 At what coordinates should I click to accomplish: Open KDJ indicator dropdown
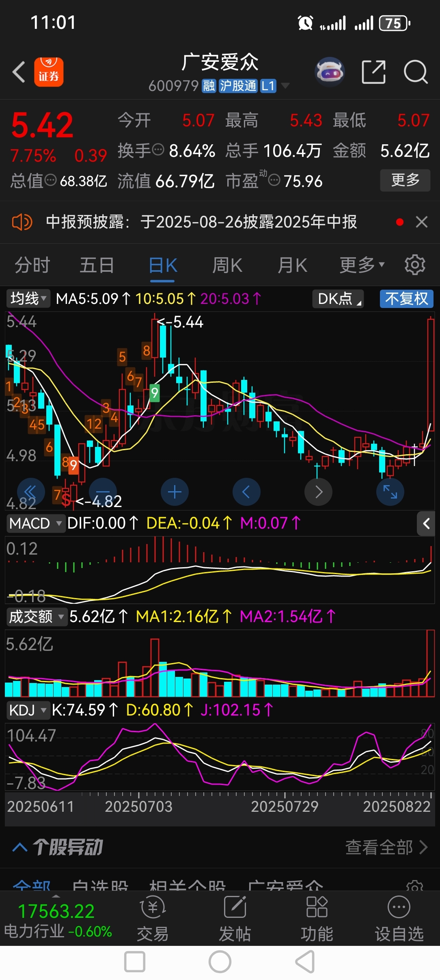tap(28, 710)
